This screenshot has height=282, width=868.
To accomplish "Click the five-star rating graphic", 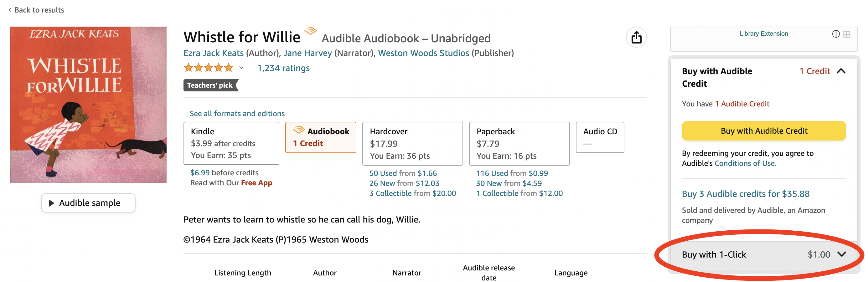I will point(209,68).
